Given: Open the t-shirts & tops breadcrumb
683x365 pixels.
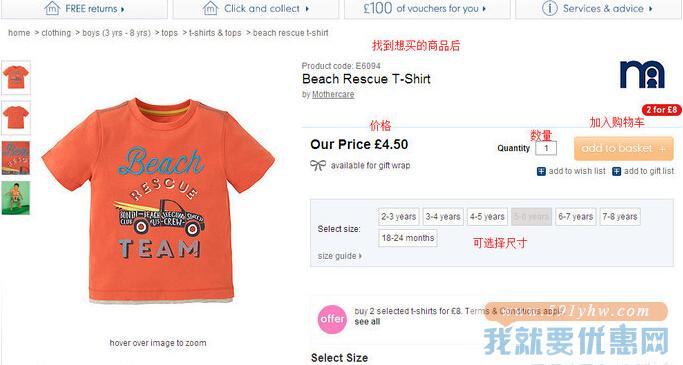Looking at the screenshot, I should click(215, 33).
